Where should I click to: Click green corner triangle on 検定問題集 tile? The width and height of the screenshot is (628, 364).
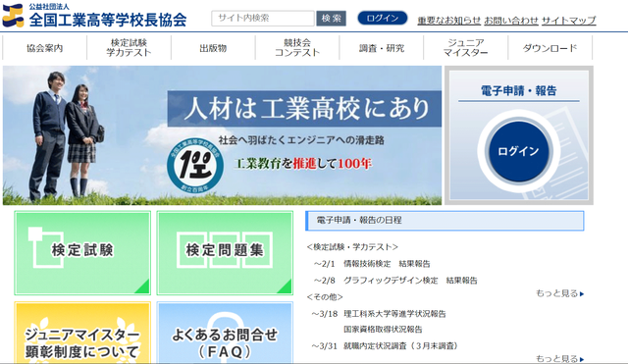(286, 287)
